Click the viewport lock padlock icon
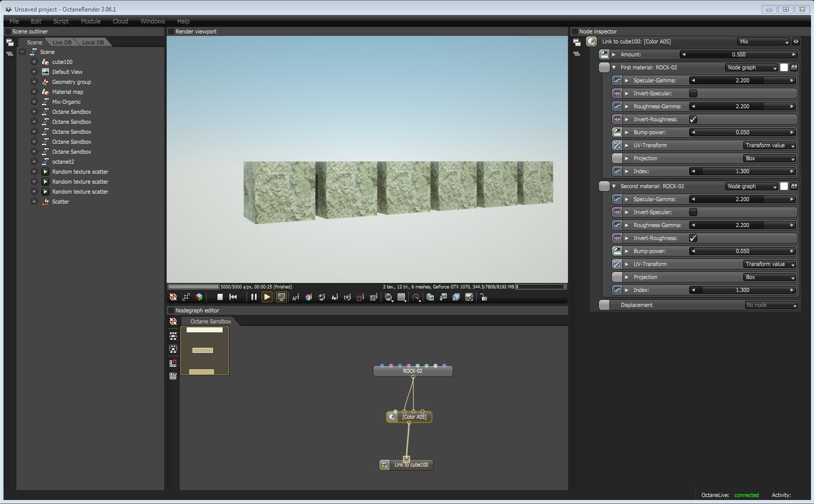This screenshot has height=504, width=814. click(x=483, y=297)
